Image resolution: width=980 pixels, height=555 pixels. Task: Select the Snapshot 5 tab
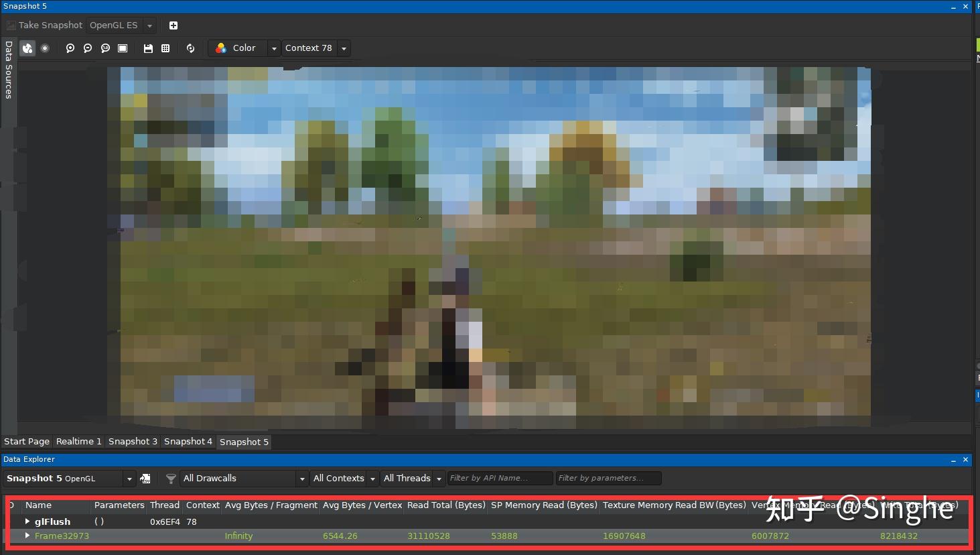(x=244, y=442)
